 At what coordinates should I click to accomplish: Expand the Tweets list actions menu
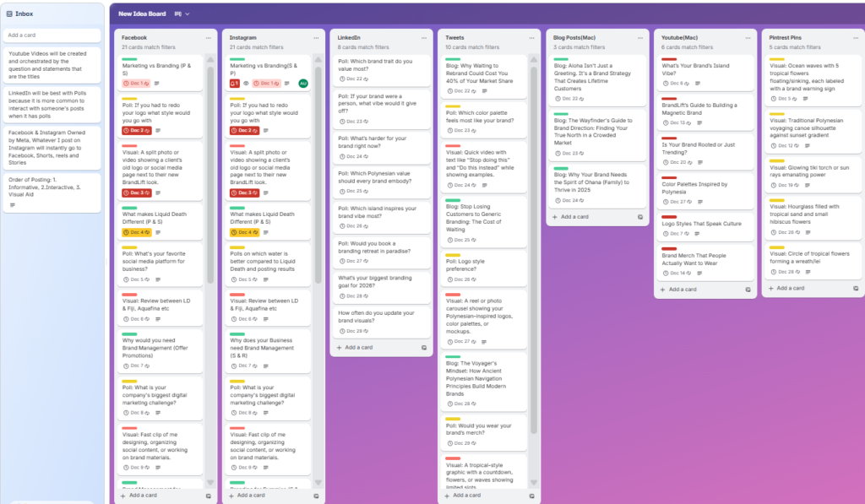[533, 38]
